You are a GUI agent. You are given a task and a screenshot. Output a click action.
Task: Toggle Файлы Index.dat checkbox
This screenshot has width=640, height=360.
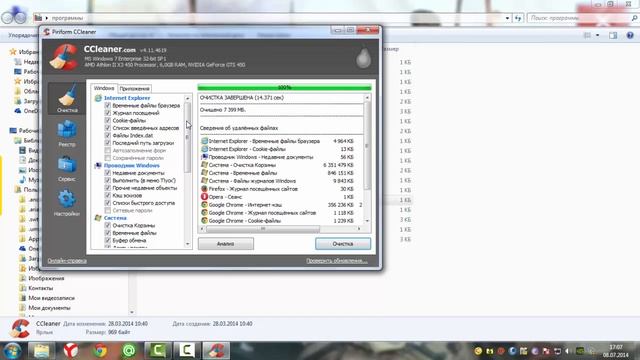tap(108, 136)
